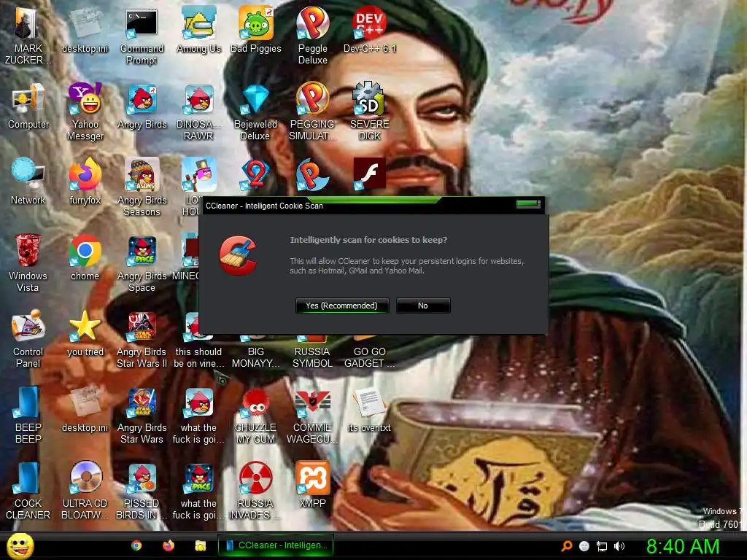Open the Command Prompt desktop icon
The image size is (747, 560).
[x=142, y=37]
